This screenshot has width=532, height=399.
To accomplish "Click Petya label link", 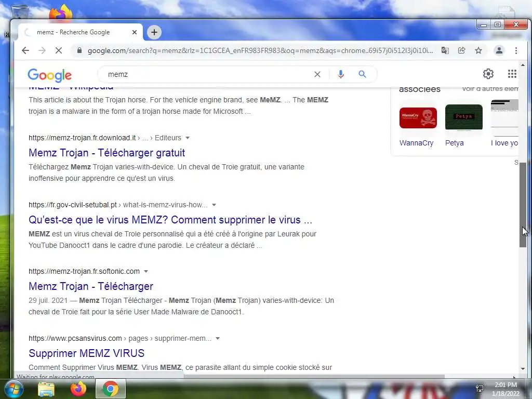I will 454,143.
